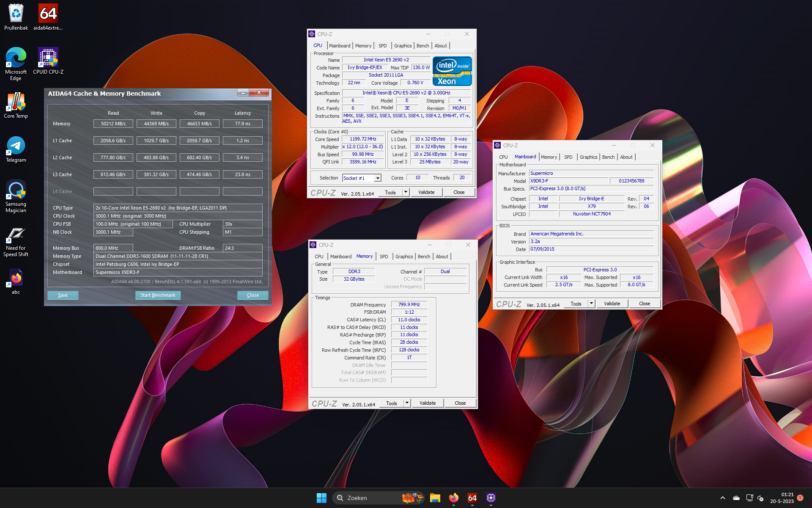Viewport: 812px width, 508px height.
Task: Click the CPU-Z title icon of the Memory window
Action: pos(313,245)
